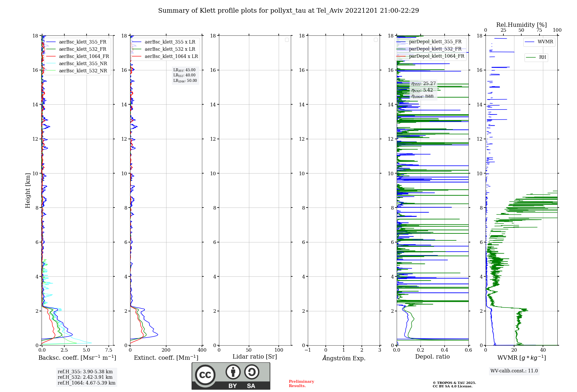Click legend entry aerBsc_klett_532 x LR
The image size is (577, 392).
pos(164,49)
